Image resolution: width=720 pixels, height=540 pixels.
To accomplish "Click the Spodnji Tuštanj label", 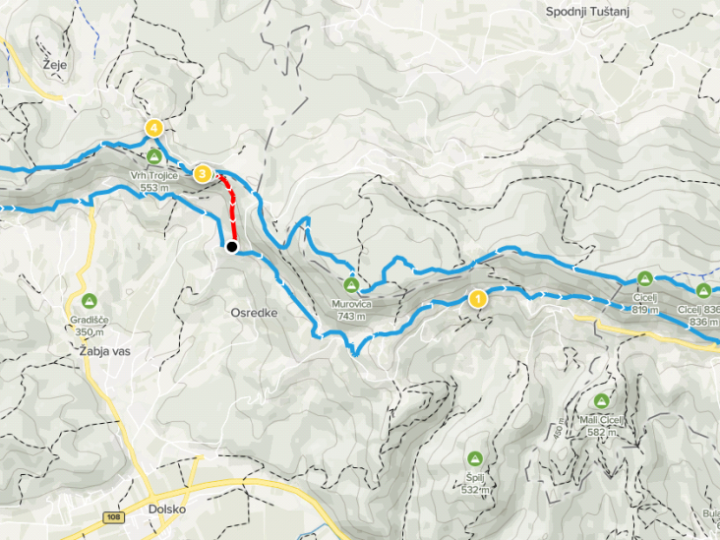I will pos(587,12).
